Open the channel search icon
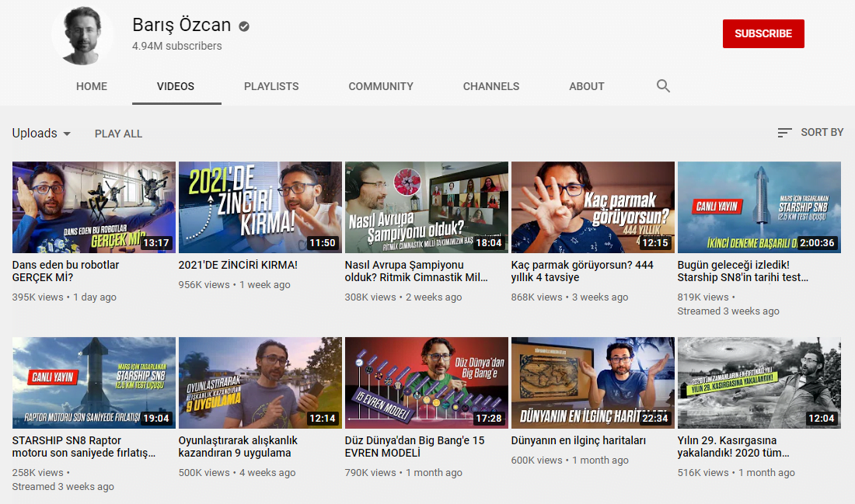The image size is (855, 504). click(663, 86)
